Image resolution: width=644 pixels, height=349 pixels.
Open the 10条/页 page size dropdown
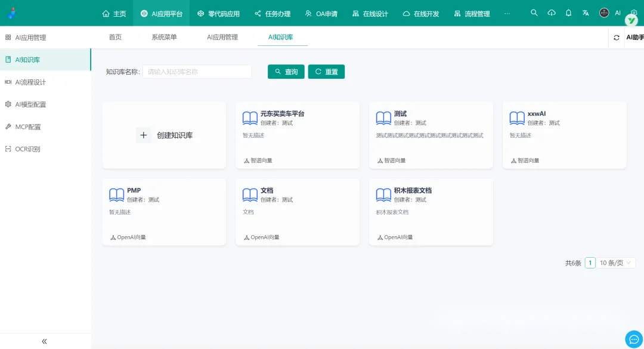click(x=617, y=263)
